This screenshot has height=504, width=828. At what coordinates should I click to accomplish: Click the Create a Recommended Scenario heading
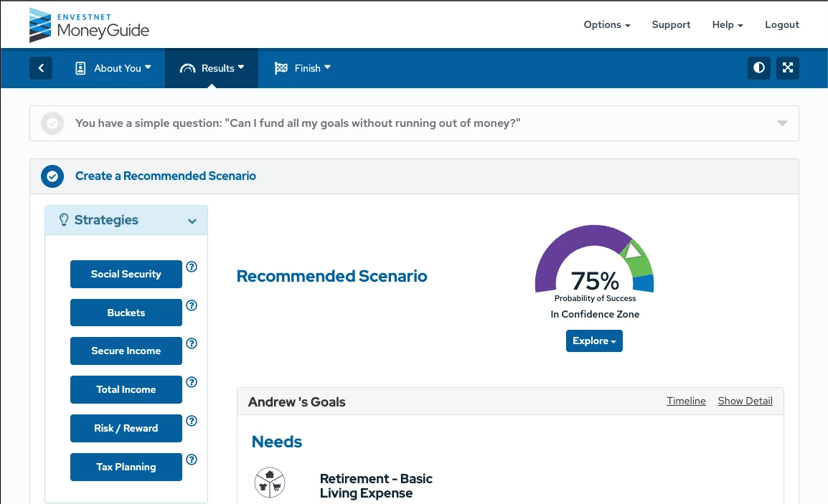(x=165, y=176)
